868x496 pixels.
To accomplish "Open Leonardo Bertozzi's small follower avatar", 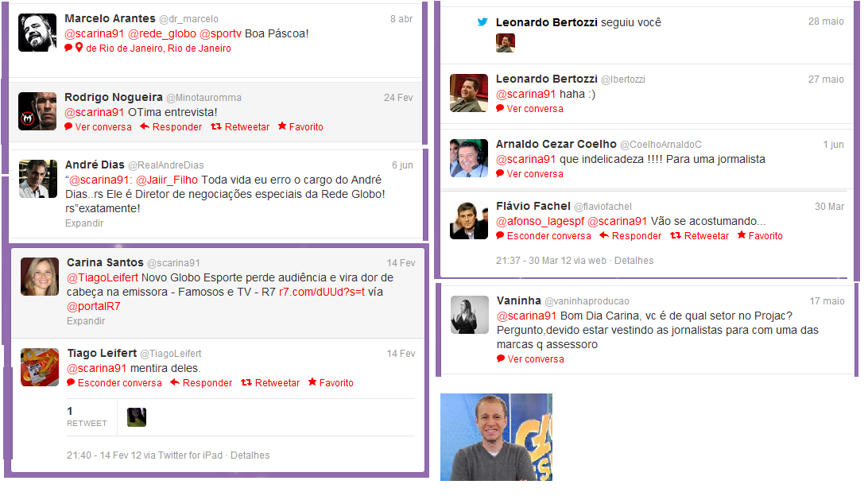I will (506, 43).
